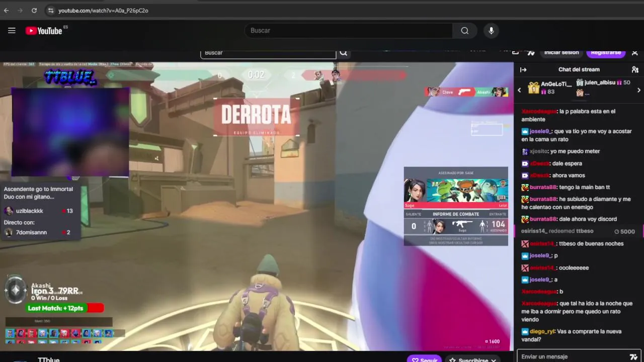Click 7domisannn in stream overlay
Screen dimensions: 644x362
point(31,232)
